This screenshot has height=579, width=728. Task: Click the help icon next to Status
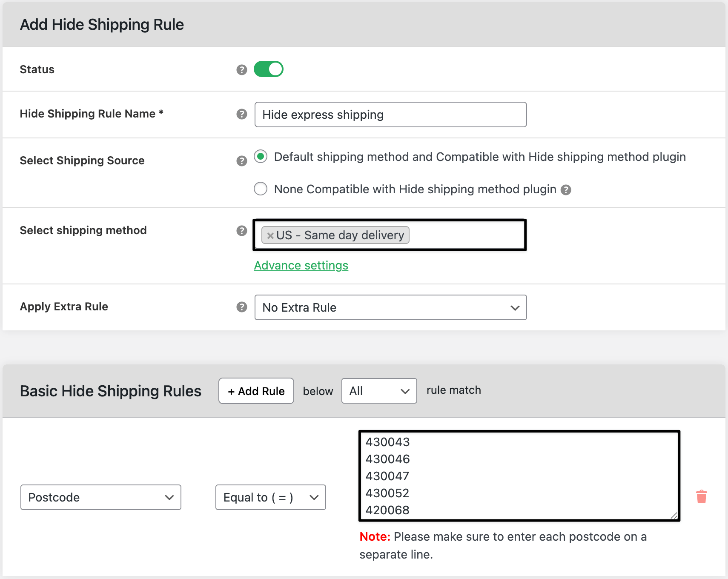[x=242, y=70]
